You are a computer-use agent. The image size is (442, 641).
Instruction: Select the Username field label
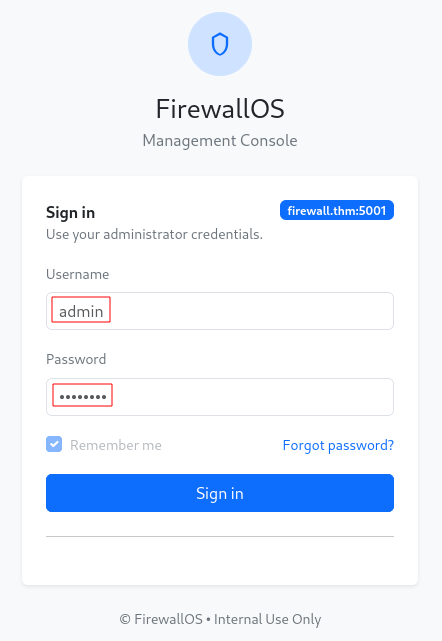78,274
